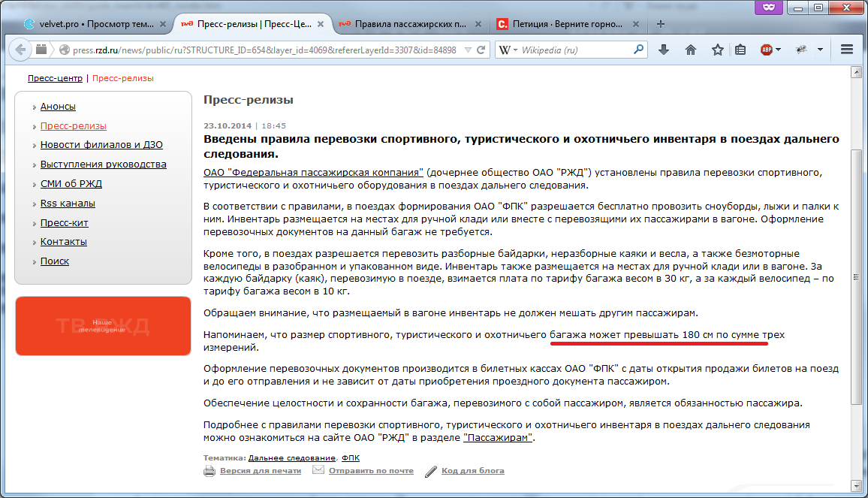Click the ТВ РЖД orange banner
This screenshot has height=498, width=868.
coord(104,326)
